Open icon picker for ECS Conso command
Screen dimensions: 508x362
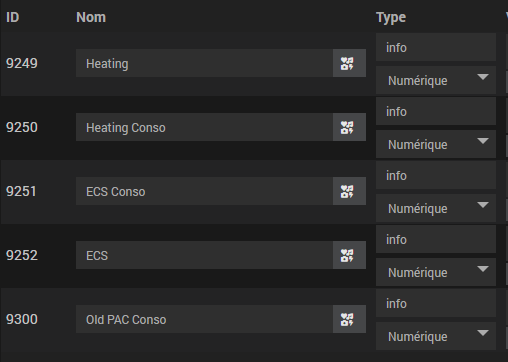(349, 191)
